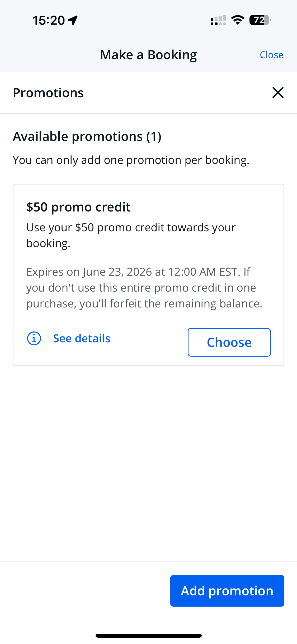This screenshot has height=644, width=297.
Task: Open See details for the promo credit
Action: [82, 338]
